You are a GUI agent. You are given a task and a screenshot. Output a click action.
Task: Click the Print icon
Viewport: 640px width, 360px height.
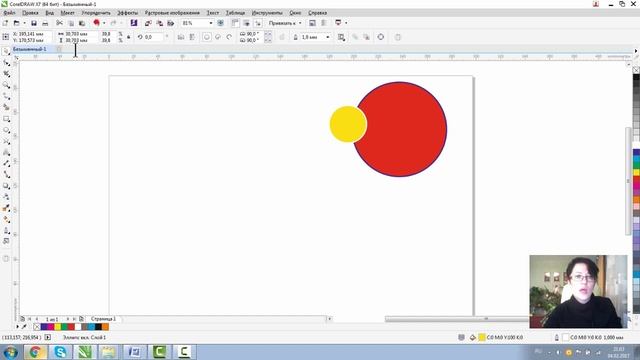pyautogui.click(x=45, y=23)
